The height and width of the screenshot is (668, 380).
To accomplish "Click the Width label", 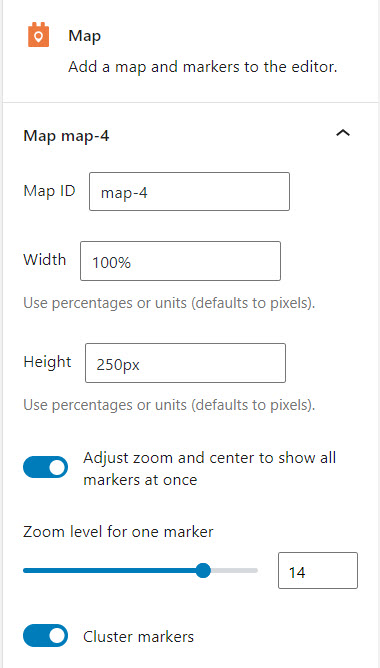I will [45, 259].
